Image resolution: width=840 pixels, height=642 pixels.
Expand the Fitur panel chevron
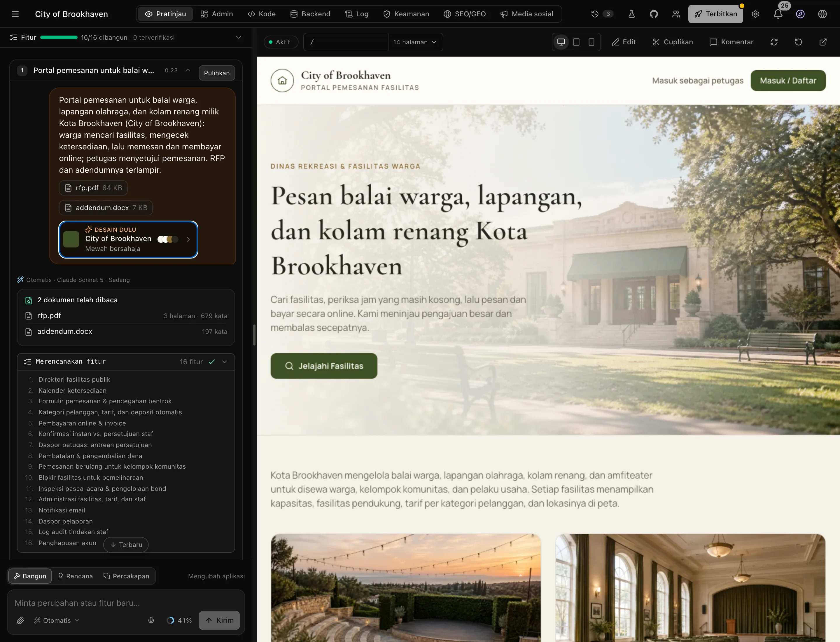[239, 37]
